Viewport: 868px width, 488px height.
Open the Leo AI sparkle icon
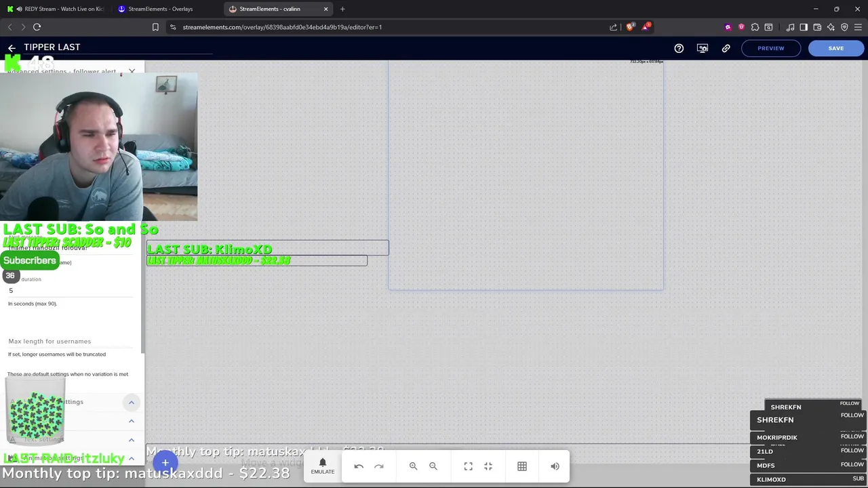[x=831, y=27]
